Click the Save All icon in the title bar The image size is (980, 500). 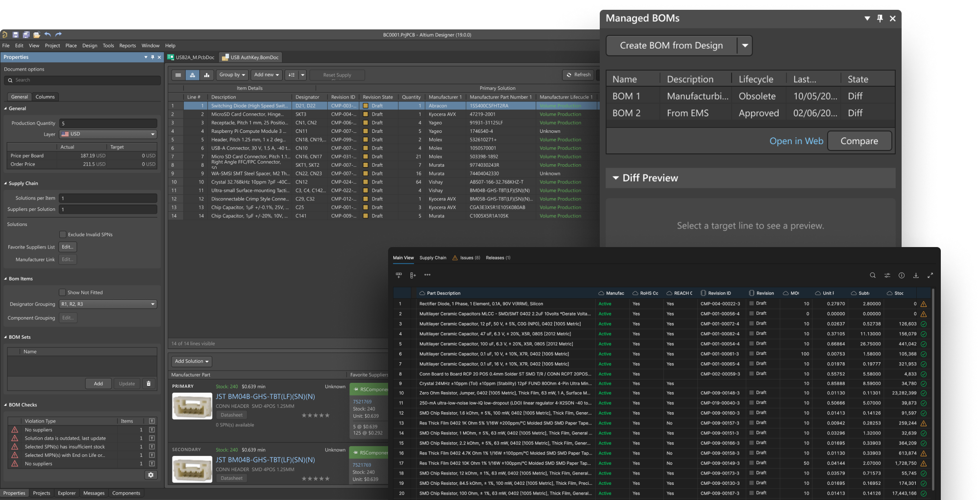[26, 35]
